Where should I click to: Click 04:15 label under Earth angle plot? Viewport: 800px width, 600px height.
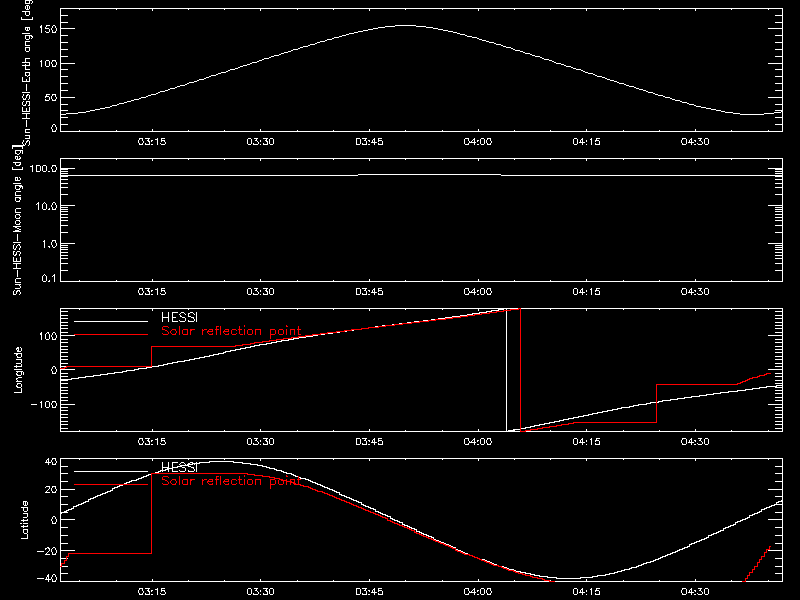click(586, 141)
